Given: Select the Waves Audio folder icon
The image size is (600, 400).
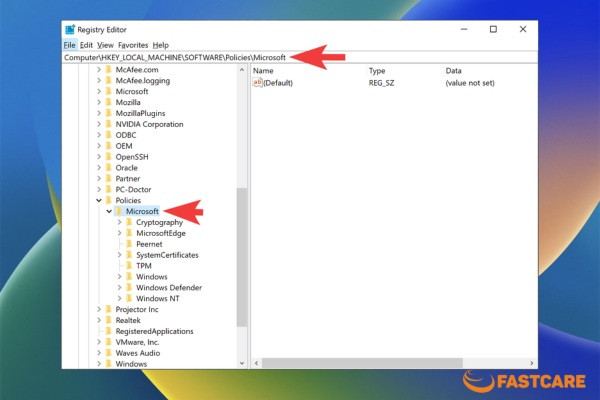Looking at the screenshot, I should coord(109,353).
